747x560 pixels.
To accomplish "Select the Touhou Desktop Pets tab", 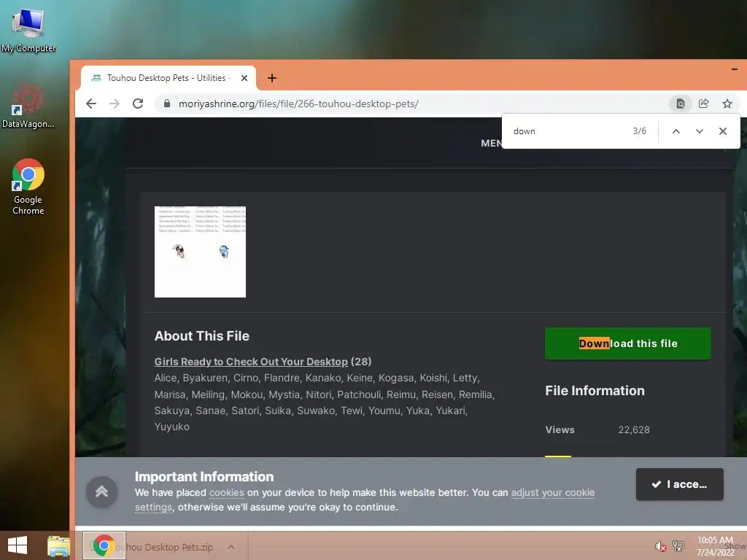I will [x=169, y=78].
